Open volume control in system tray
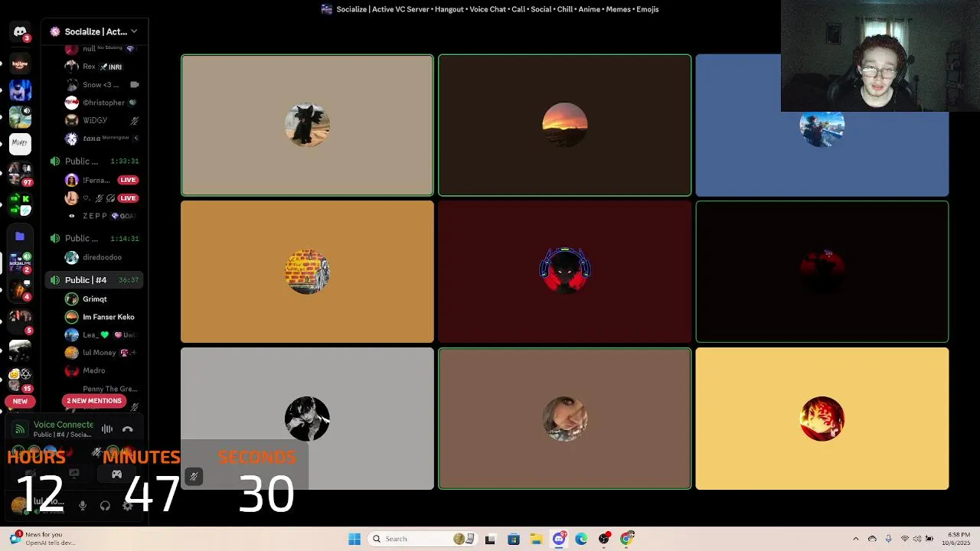 pos(917,539)
